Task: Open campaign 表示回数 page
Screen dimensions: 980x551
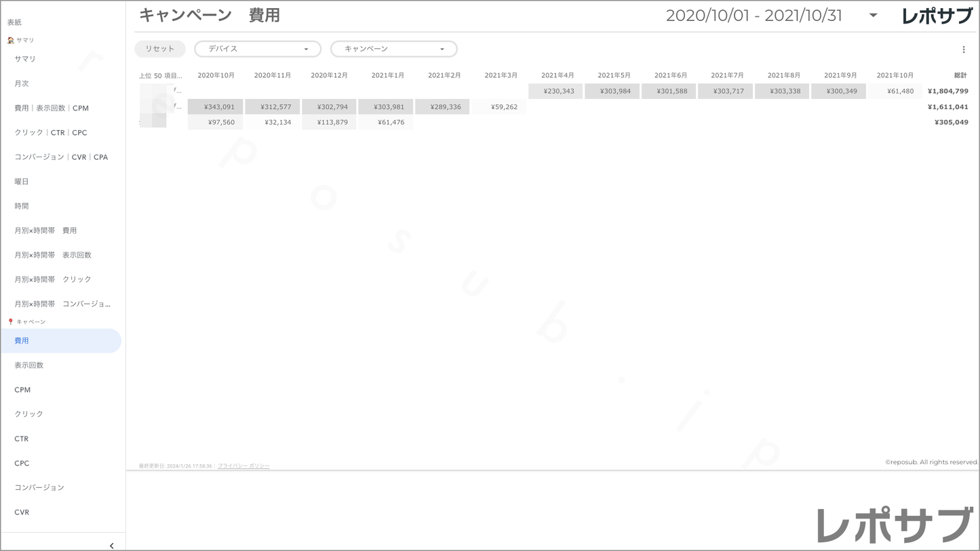Action: (29, 365)
